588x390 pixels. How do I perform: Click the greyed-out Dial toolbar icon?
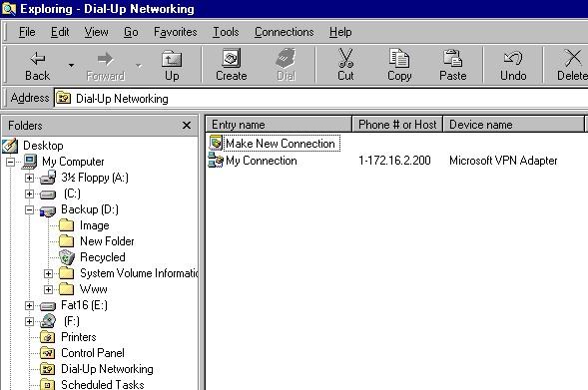point(286,58)
